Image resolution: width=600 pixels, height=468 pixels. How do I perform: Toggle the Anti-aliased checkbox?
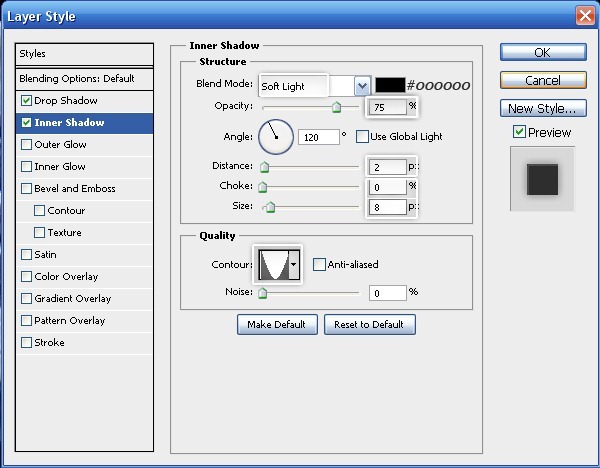coord(319,265)
